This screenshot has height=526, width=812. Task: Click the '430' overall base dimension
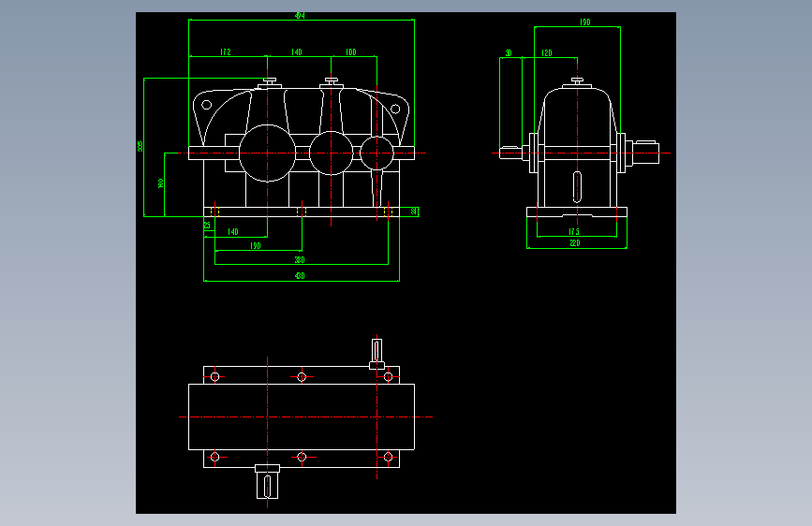tap(300, 276)
